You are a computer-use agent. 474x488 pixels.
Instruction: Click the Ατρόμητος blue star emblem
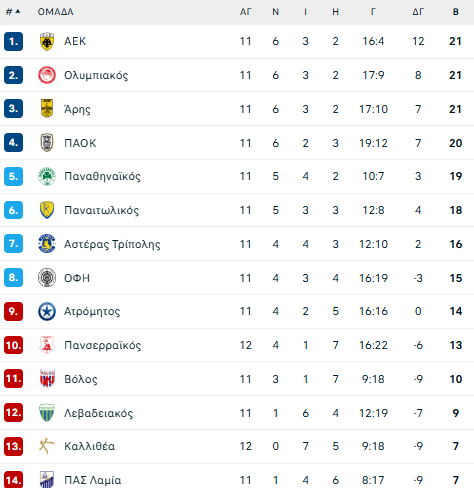[47, 311]
